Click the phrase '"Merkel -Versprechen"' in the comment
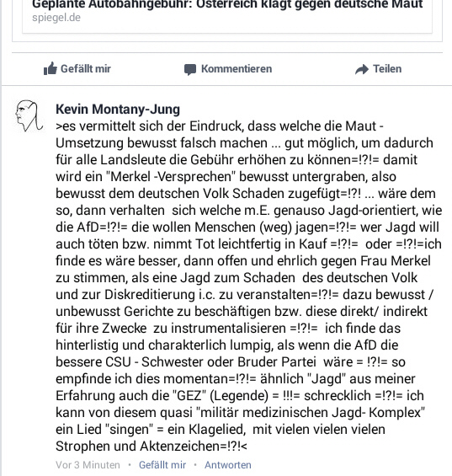The width and height of the screenshot is (452, 476). 171,177
